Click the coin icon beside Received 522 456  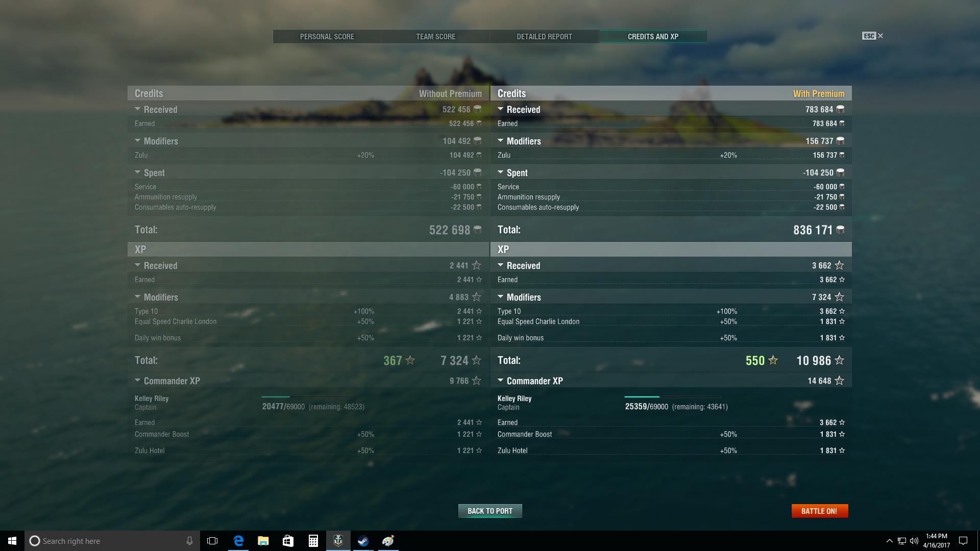pyautogui.click(x=477, y=109)
